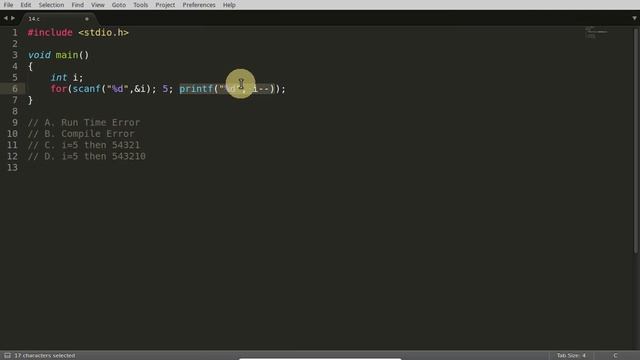This screenshot has height=360, width=640.
Task: Click comment '// B. Compile Error'
Action: (81, 134)
